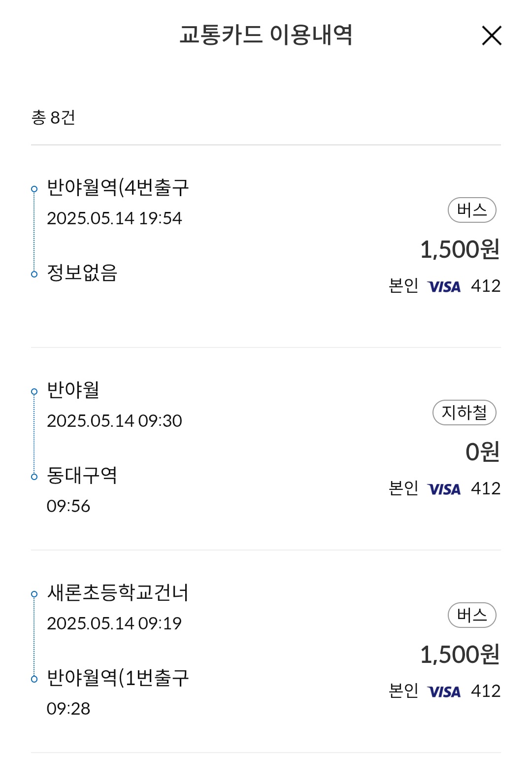532x757 pixels.
Task: Select the 반야월역(1번출구 alighting stop
Action: click(x=118, y=678)
